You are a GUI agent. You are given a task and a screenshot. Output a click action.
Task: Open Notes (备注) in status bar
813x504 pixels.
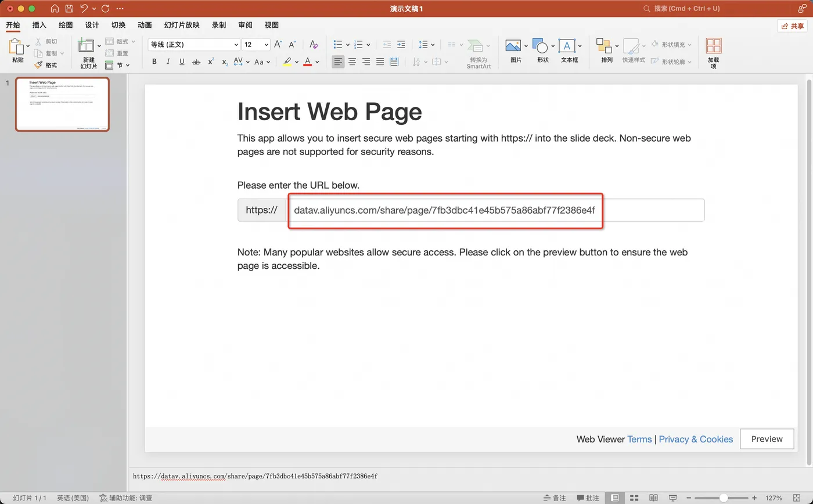tap(555, 498)
